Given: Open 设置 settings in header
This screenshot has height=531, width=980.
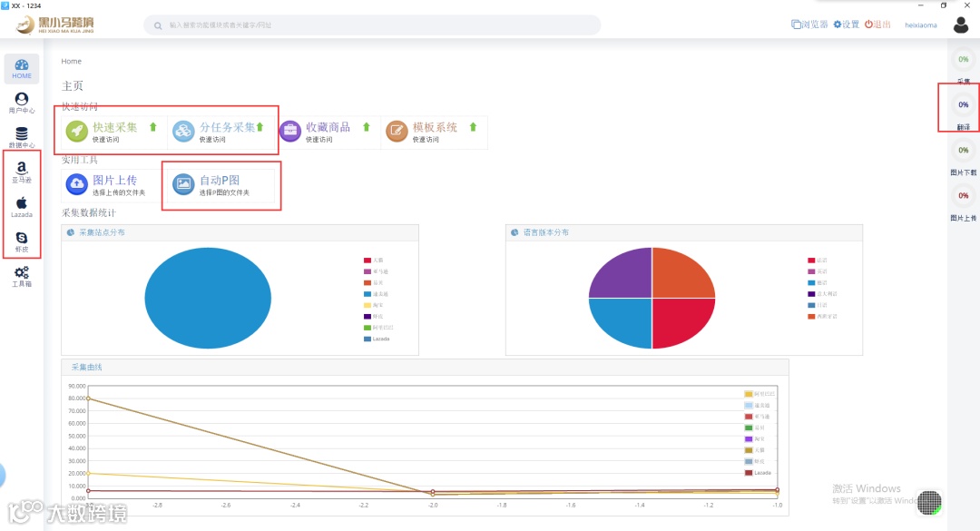Looking at the screenshot, I should pyautogui.click(x=847, y=25).
